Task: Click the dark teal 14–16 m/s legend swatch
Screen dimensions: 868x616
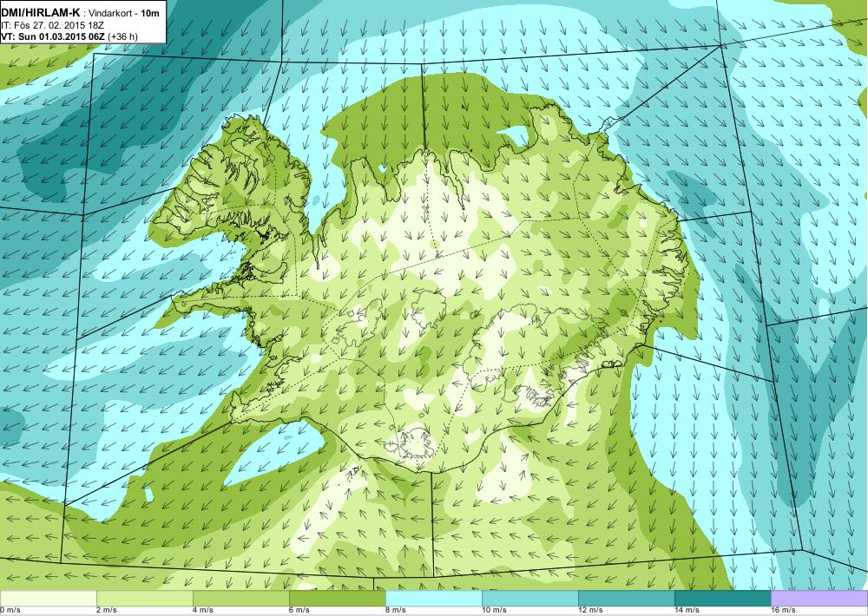Action: (722, 599)
